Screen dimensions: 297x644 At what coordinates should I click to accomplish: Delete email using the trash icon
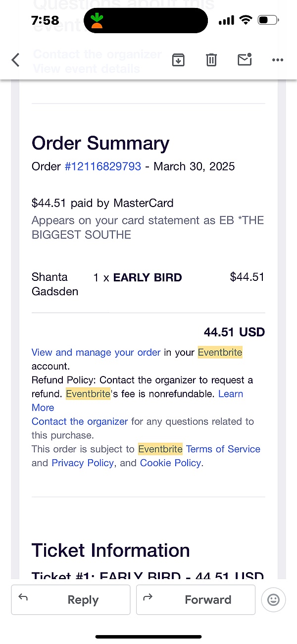tap(211, 60)
